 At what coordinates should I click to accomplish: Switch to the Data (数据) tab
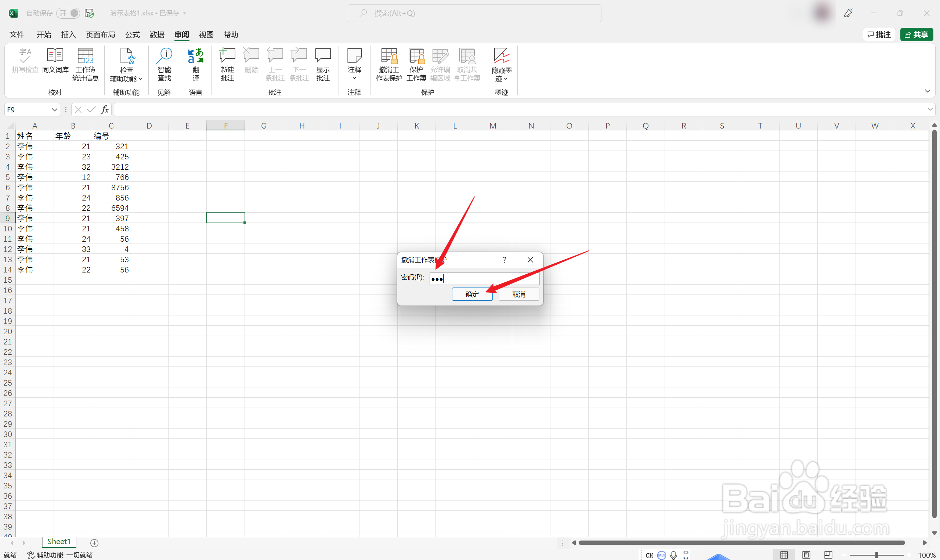click(157, 35)
